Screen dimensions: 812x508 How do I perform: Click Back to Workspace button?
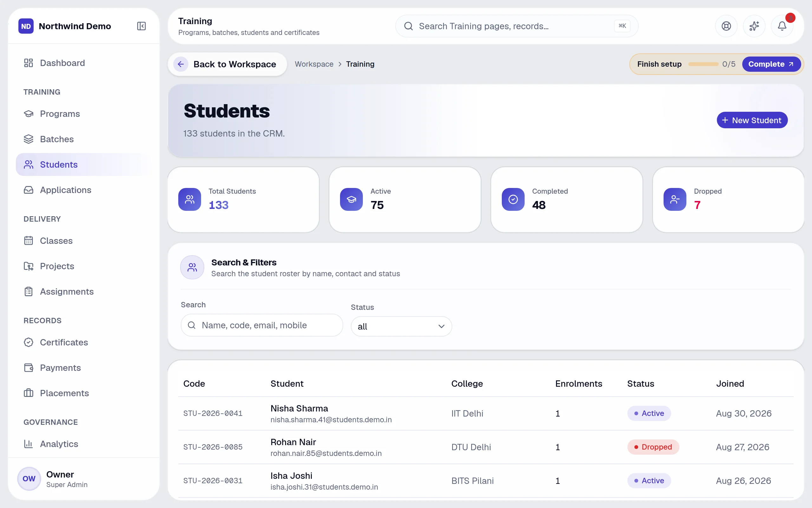coord(227,64)
